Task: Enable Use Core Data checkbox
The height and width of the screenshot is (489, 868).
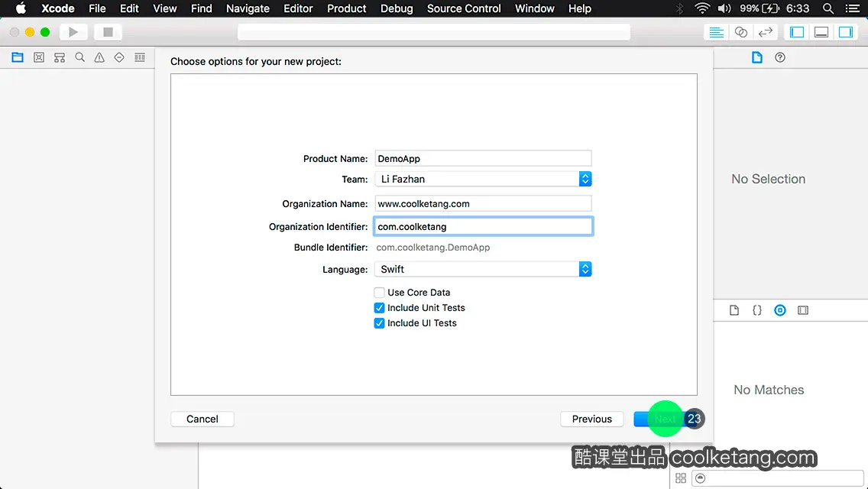Action: tap(379, 293)
